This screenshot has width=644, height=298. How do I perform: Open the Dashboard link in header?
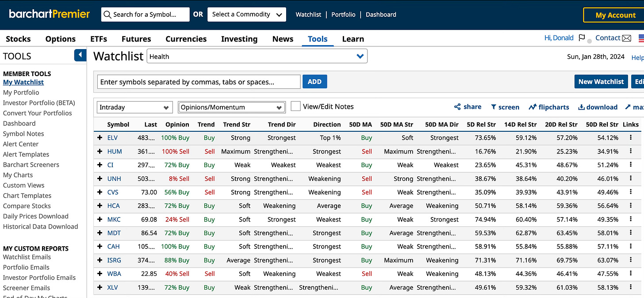[x=381, y=15]
